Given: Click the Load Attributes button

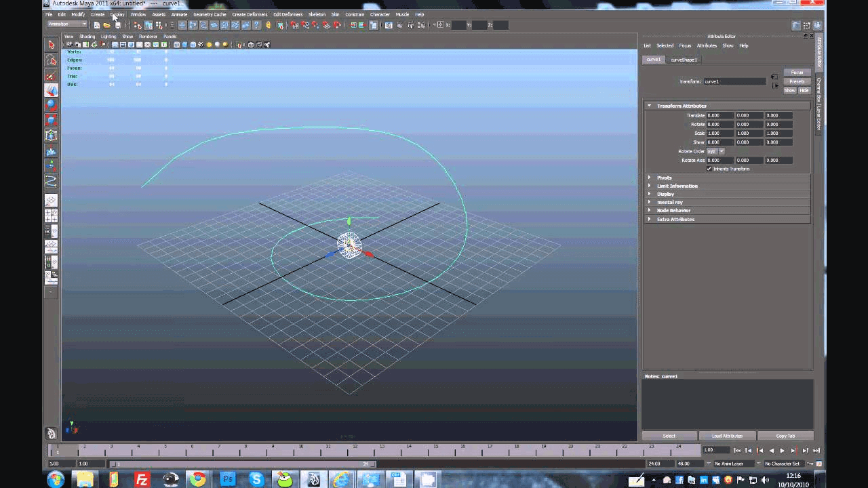Looking at the screenshot, I should 728,436.
